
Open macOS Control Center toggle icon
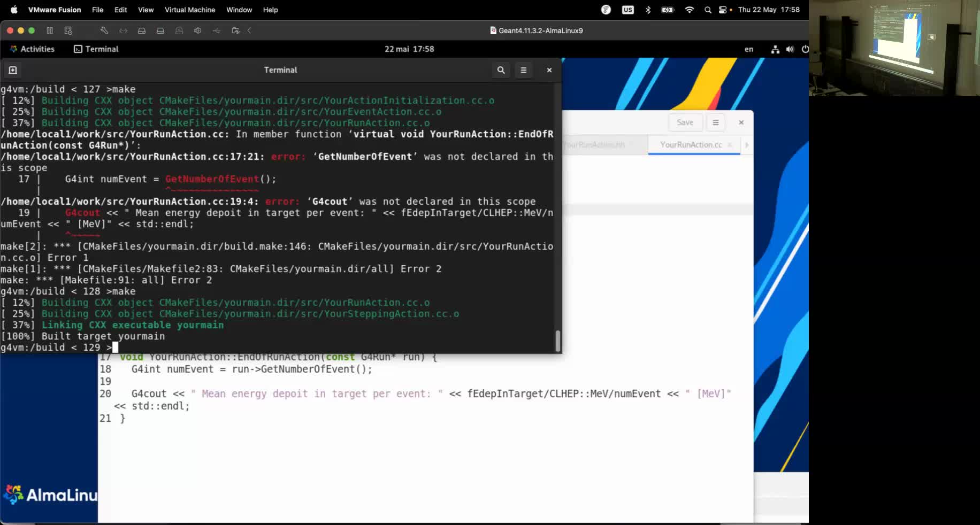(x=723, y=10)
